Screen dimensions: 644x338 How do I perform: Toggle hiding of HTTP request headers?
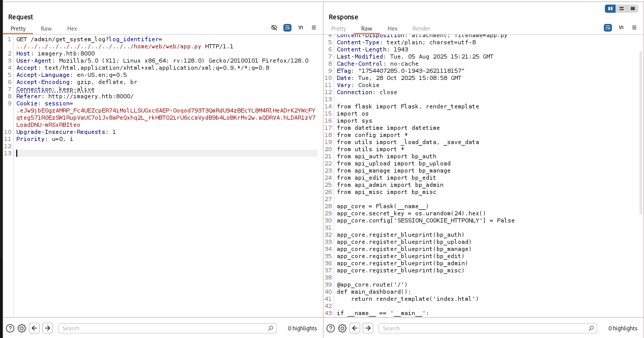pos(274,27)
